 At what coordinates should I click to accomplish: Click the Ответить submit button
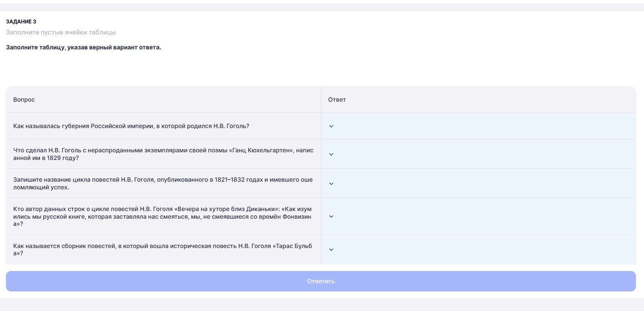tap(321, 281)
